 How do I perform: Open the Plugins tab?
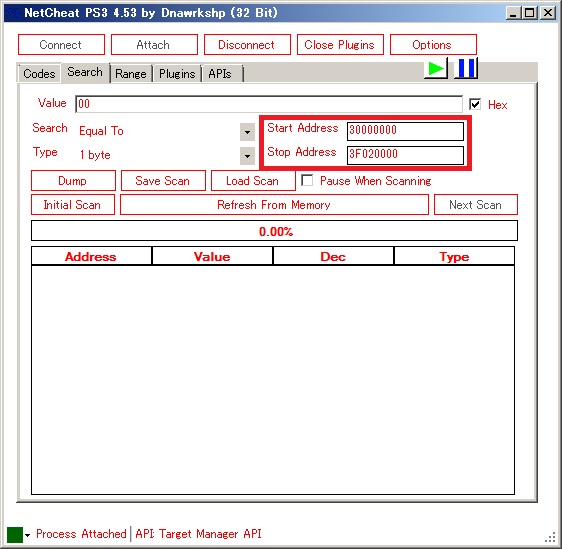point(177,74)
